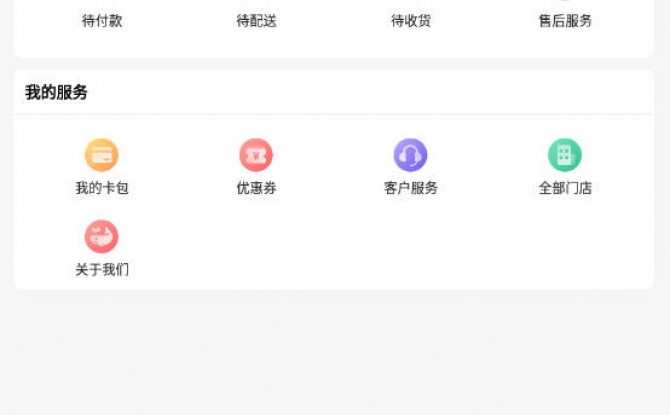
Task: Click the 优惠券 text label
Action: pos(256,188)
